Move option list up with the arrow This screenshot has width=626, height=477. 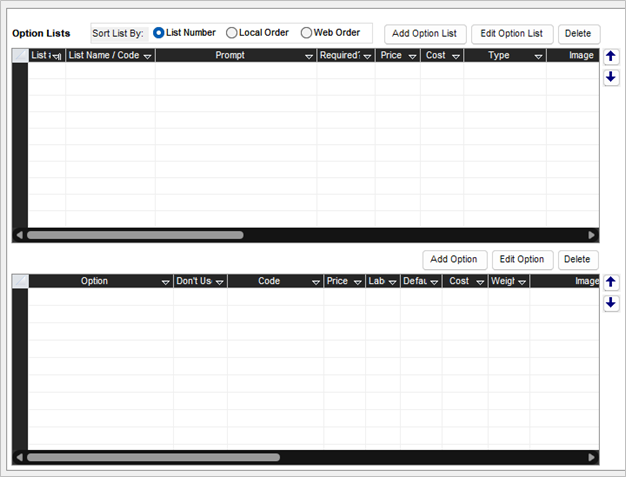coord(611,57)
